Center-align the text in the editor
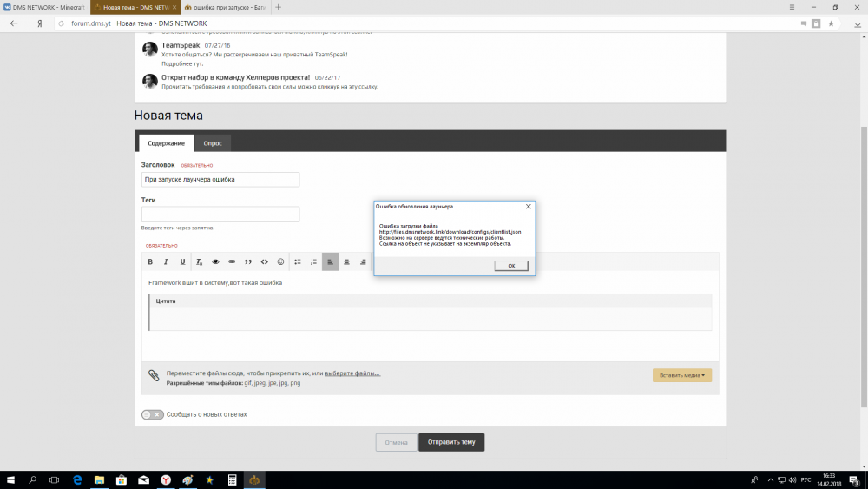This screenshot has width=868, height=489. pos(346,261)
